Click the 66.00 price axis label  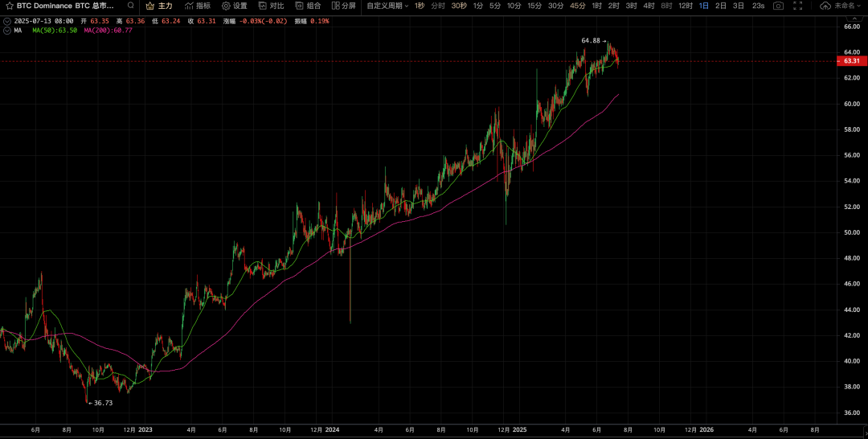[852, 27]
